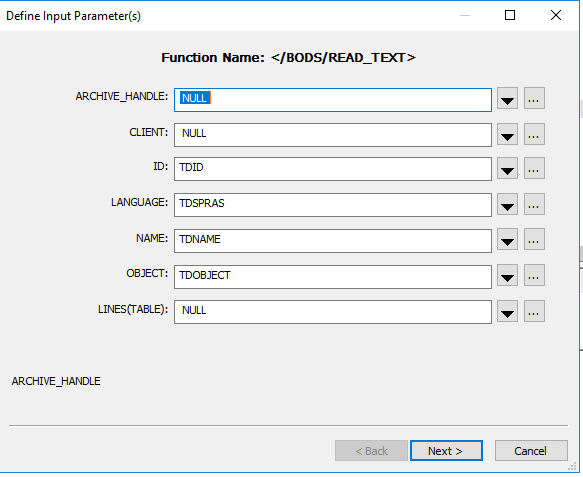Click the Next > button
The image size is (583, 477).
point(446,451)
